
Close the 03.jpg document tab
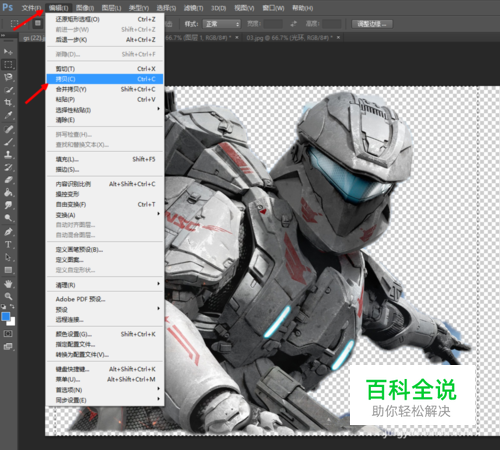(x=338, y=38)
